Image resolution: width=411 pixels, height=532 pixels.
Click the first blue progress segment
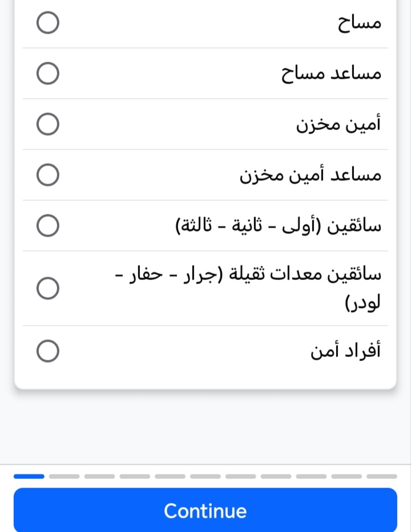[x=29, y=476]
